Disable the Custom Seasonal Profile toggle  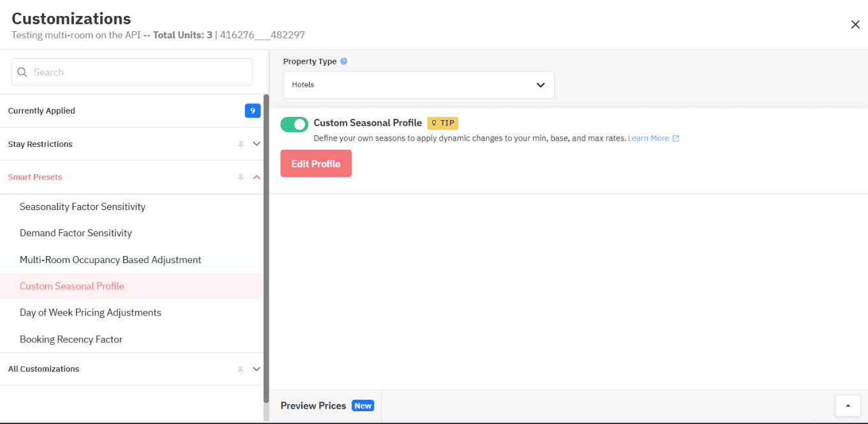click(294, 124)
